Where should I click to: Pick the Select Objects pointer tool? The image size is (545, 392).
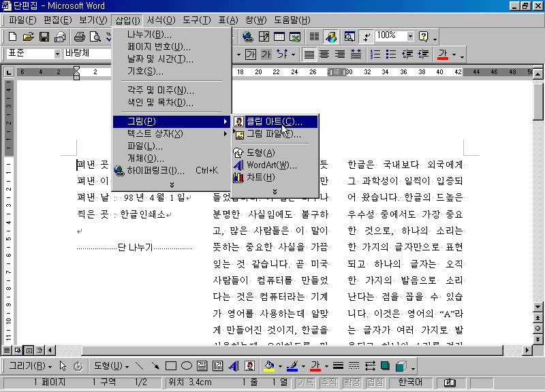[x=63, y=365]
